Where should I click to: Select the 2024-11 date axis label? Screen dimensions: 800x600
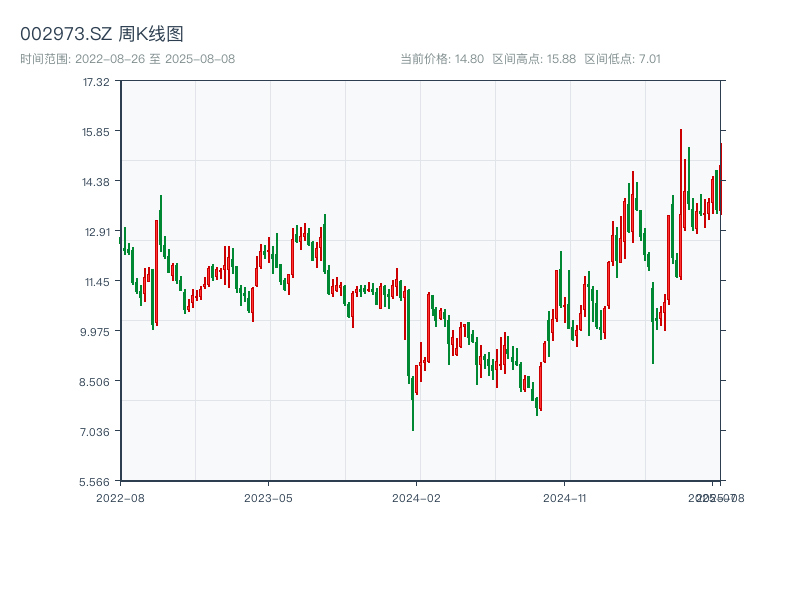[564, 497]
